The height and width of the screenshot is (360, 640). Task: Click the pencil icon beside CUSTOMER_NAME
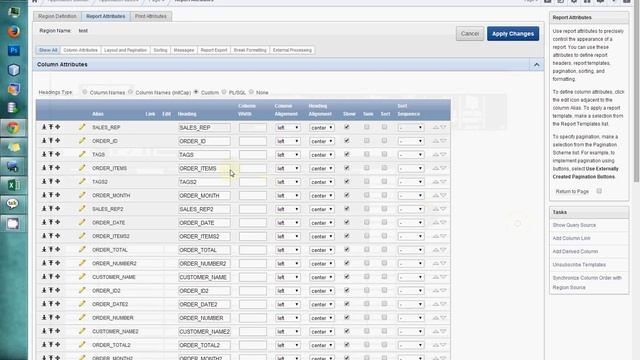(x=82, y=277)
